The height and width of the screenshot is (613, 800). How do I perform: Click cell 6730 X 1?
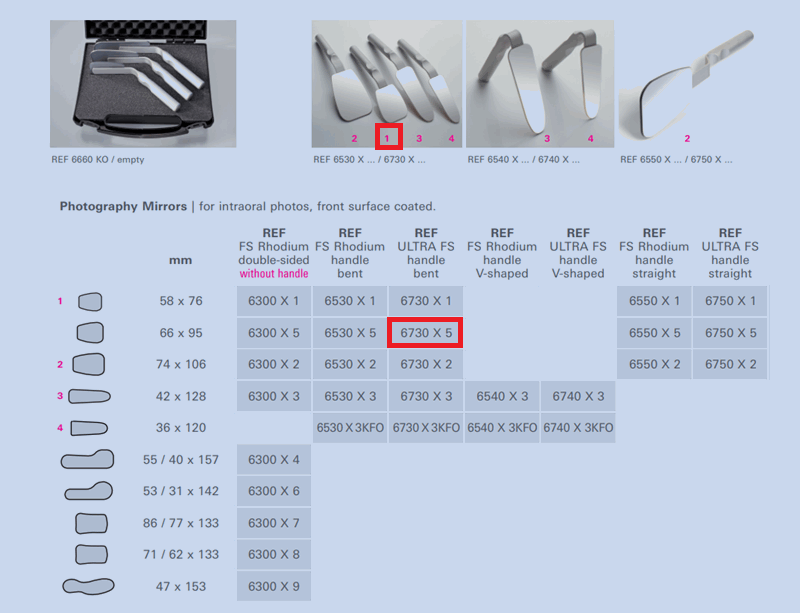[426, 301]
